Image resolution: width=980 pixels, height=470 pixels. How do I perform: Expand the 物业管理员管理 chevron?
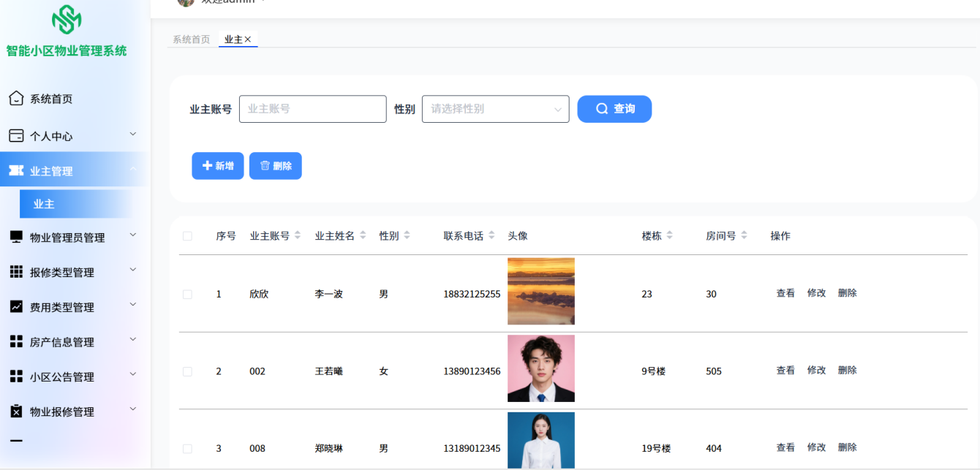pos(133,235)
